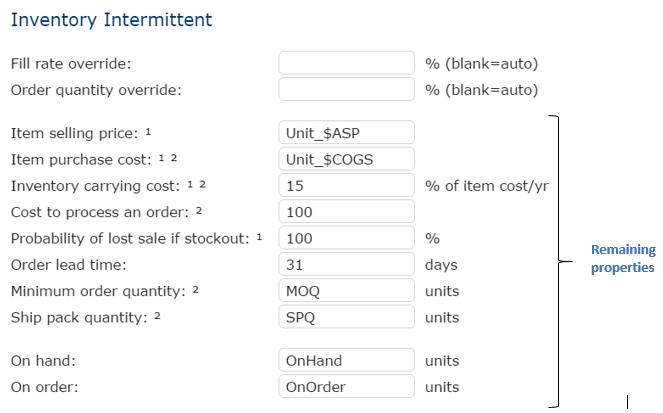The height and width of the screenshot is (413, 663).
Task: Click footnote 2 beside Cost to process order
Action: point(199,210)
